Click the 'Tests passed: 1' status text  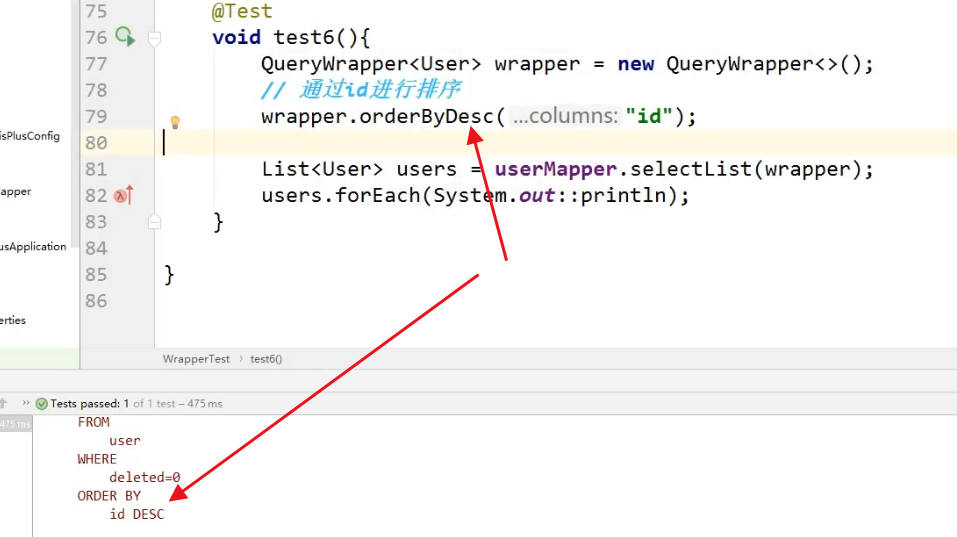pos(90,403)
